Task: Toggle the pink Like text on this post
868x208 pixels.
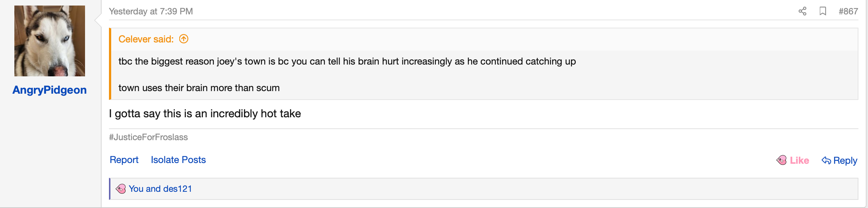Action: 800,160
